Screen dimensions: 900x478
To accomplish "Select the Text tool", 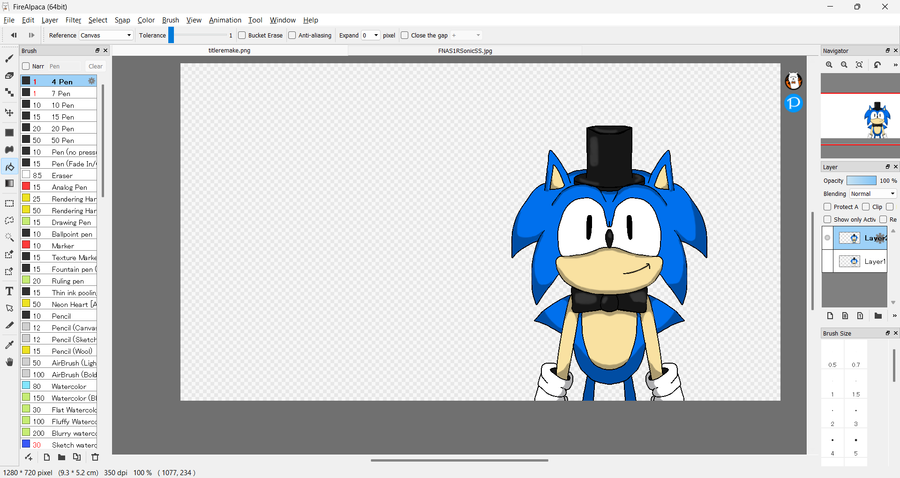I will coord(9,292).
